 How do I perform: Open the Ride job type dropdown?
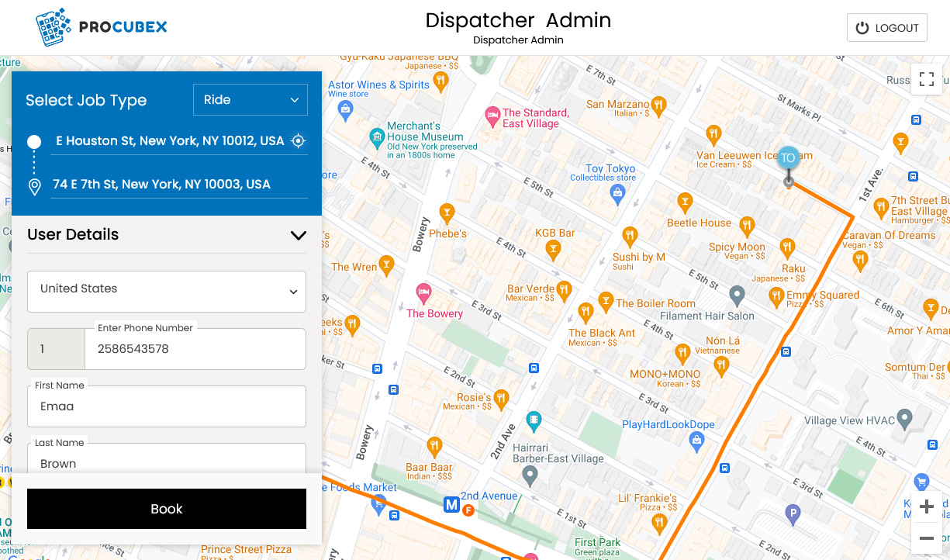point(250,100)
